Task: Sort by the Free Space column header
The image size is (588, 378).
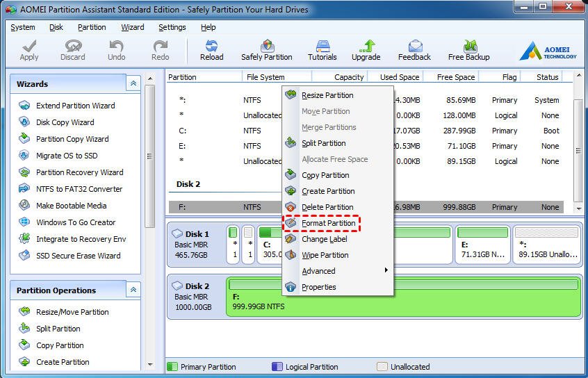Action: click(x=451, y=77)
